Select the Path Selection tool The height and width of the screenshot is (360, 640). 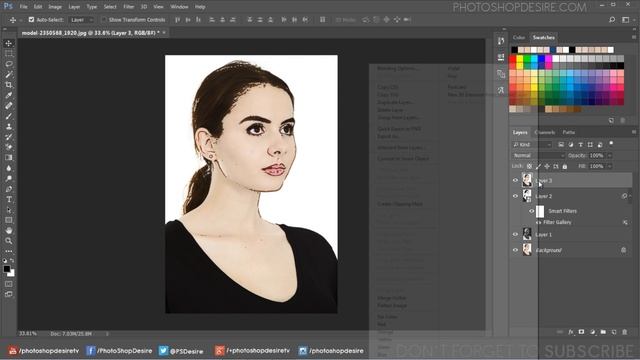coord(9,210)
